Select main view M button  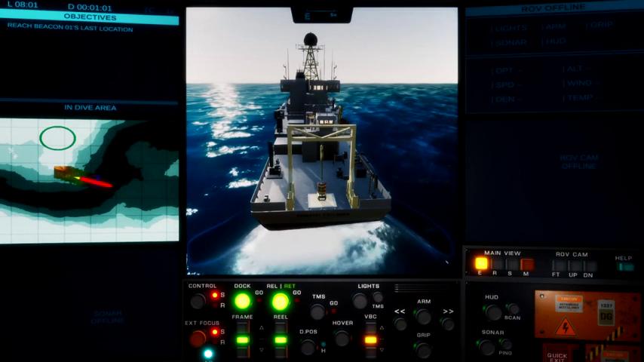click(526, 264)
